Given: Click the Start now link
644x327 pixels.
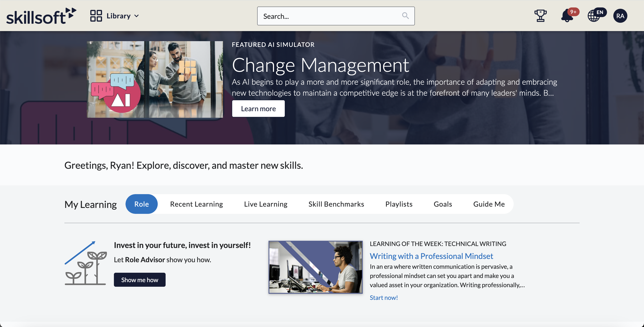Looking at the screenshot, I should (x=384, y=297).
